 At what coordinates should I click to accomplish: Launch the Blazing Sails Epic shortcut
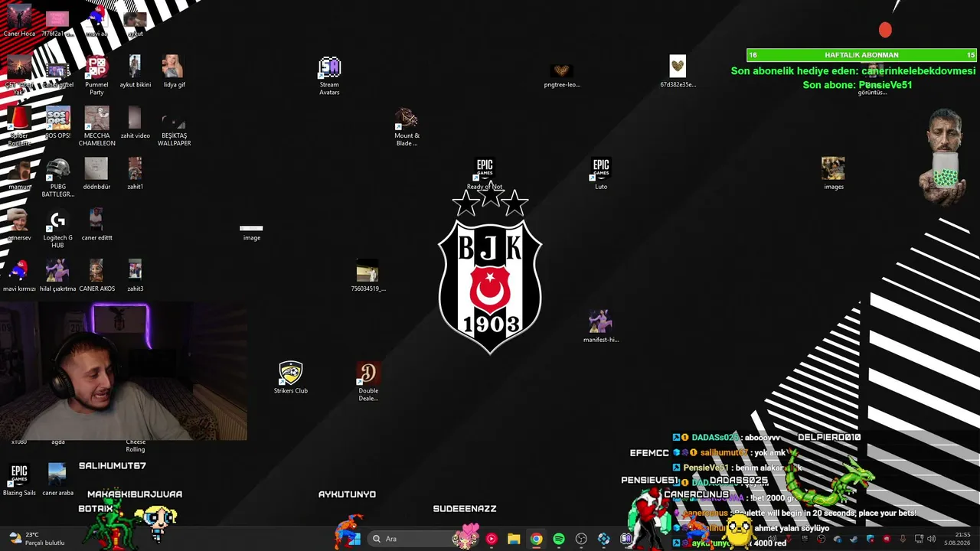point(19,481)
